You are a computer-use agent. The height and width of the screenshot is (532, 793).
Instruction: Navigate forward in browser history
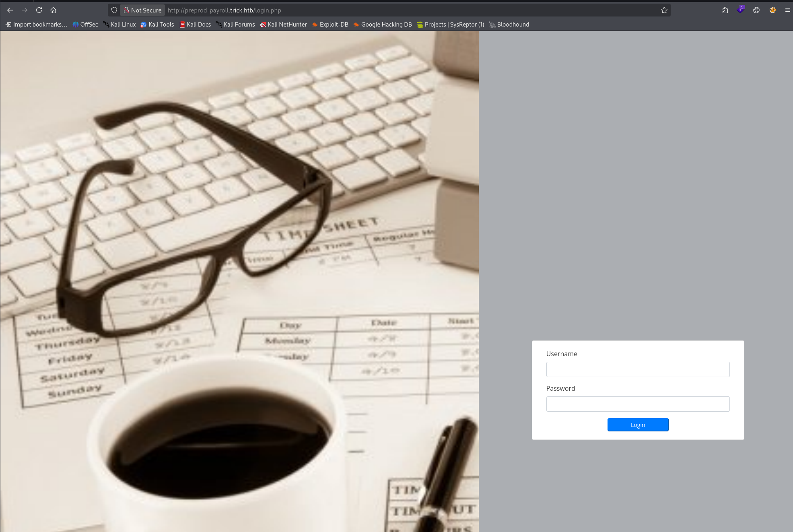coord(25,10)
